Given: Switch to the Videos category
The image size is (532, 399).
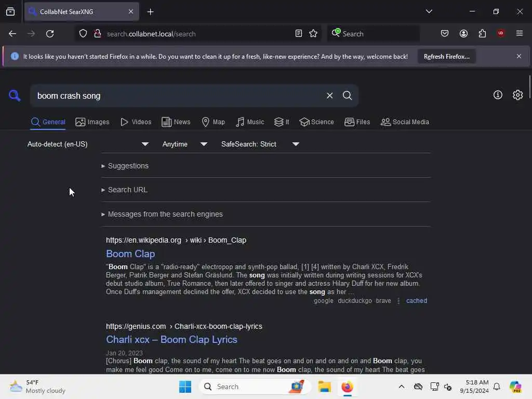Looking at the screenshot, I should [136, 122].
